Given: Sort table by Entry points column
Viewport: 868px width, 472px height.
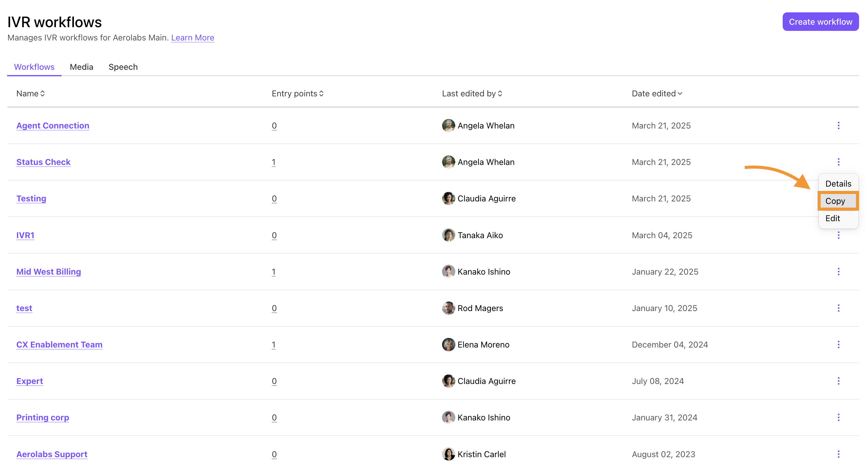Looking at the screenshot, I should [298, 94].
